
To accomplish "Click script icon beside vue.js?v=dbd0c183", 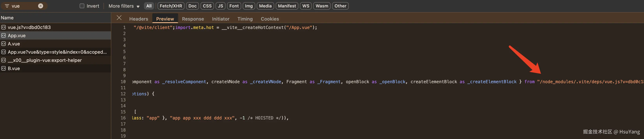I will 4,27.
